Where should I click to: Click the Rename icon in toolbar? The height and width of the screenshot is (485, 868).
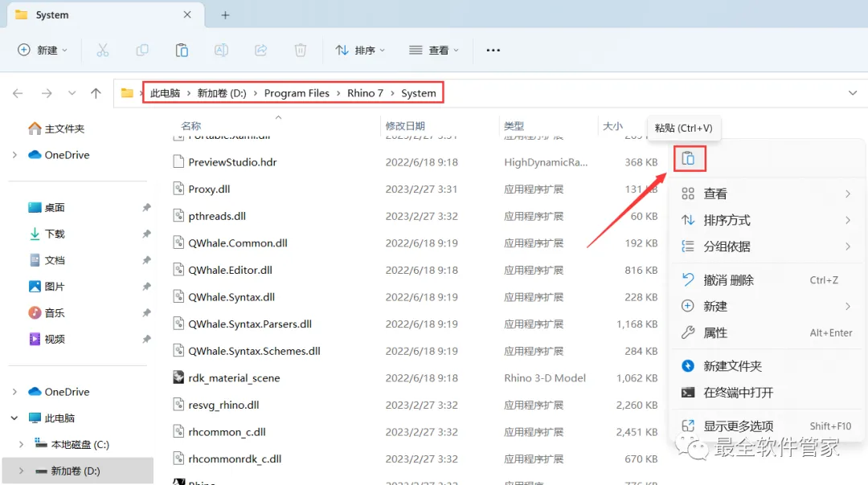point(222,51)
